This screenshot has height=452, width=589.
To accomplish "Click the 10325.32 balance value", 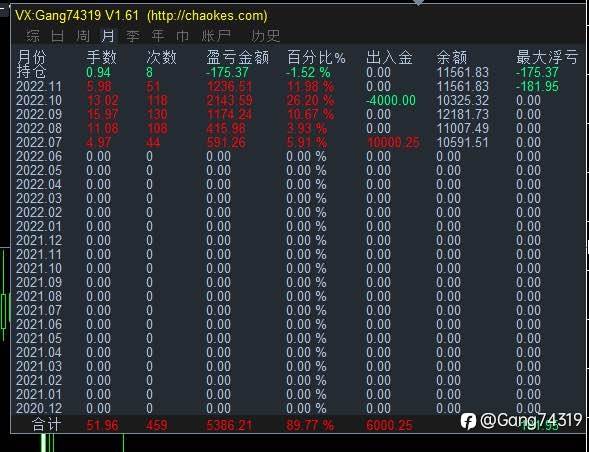I will [462, 100].
